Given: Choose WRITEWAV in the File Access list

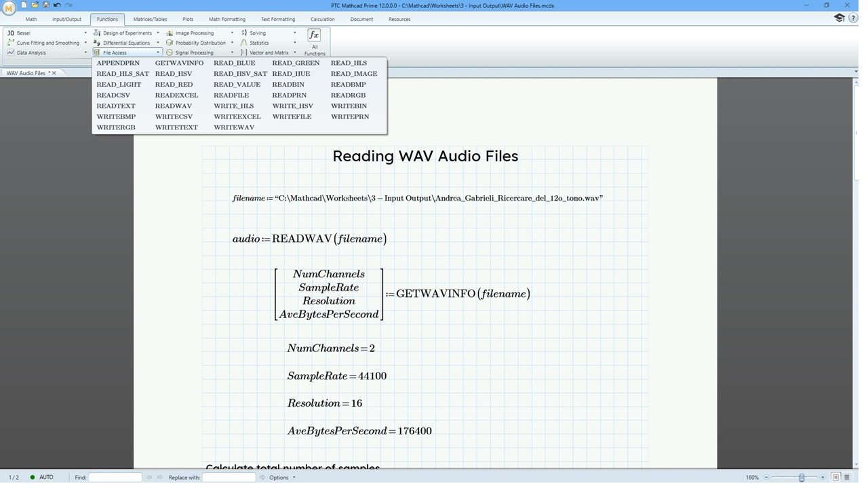Looking at the screenshot, I should (x=234, y=127).
